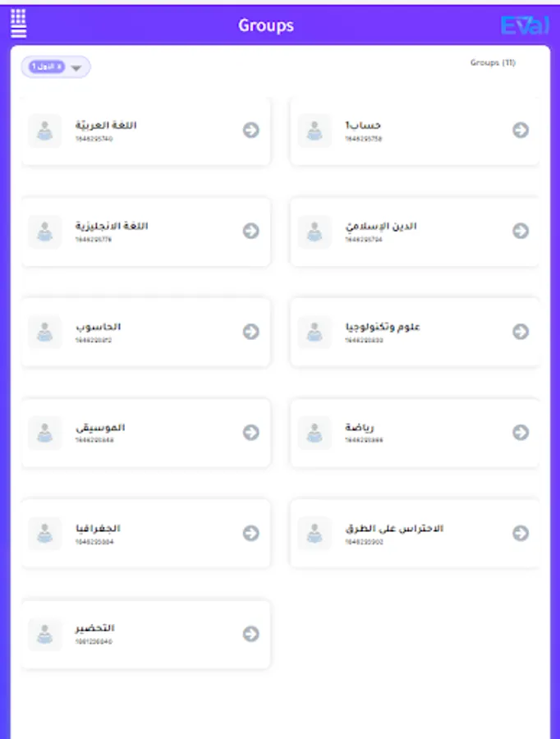The image size is (560, 739).
Task: Click the EVal logo
Action: (x=525, y=25)
